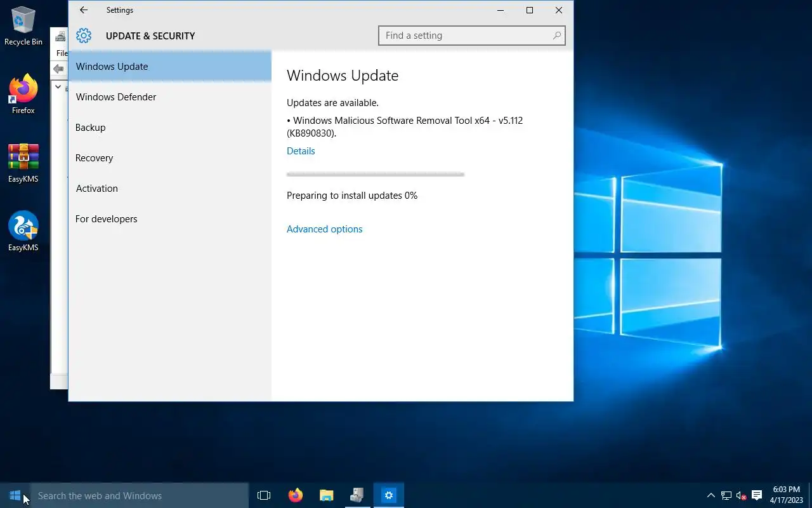Click the network icon in system tray
Screen dimensions: 812x508
[x=726, y=496]
